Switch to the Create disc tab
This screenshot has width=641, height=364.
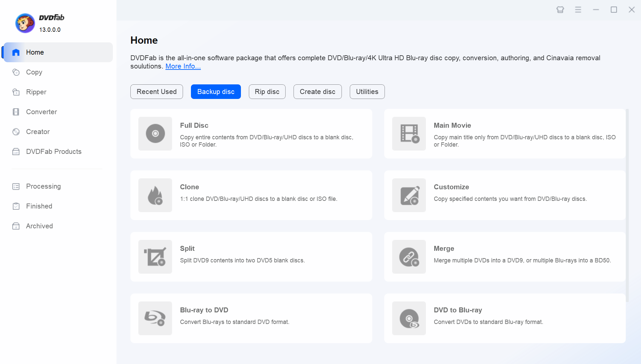point(317,92)
